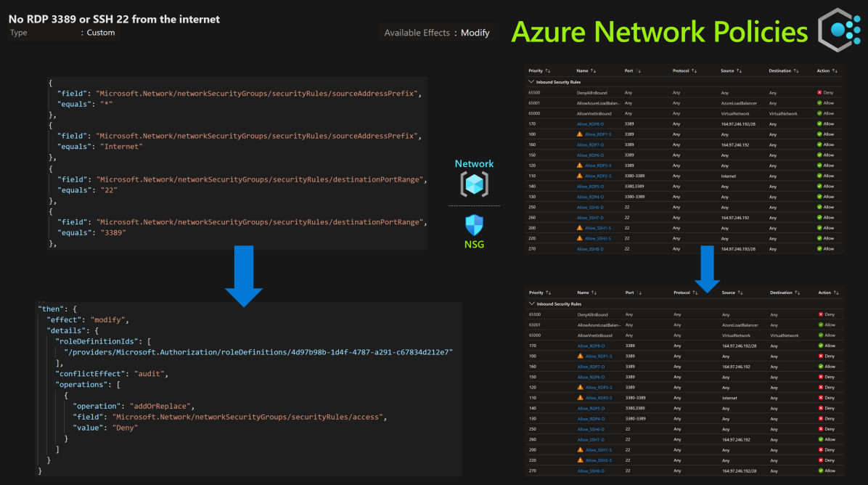Click the "equals": "Internet" code line

pyautogui.click(x=100, y=147)
